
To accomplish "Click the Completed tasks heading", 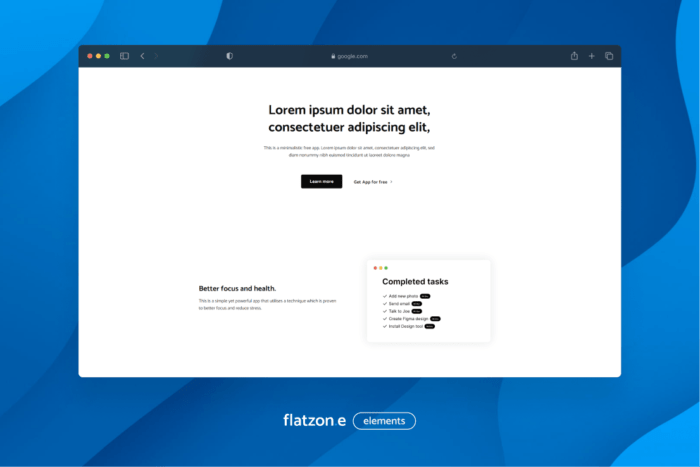I will click(x=415, y=282).
